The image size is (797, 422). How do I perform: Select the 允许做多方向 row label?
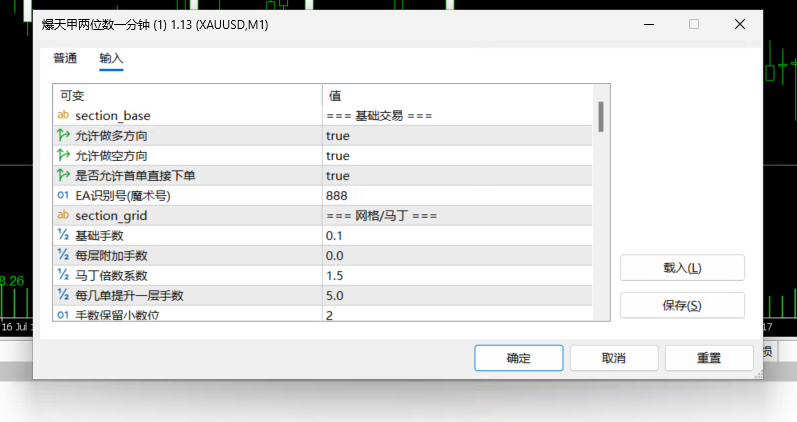[x=111, y=136]
